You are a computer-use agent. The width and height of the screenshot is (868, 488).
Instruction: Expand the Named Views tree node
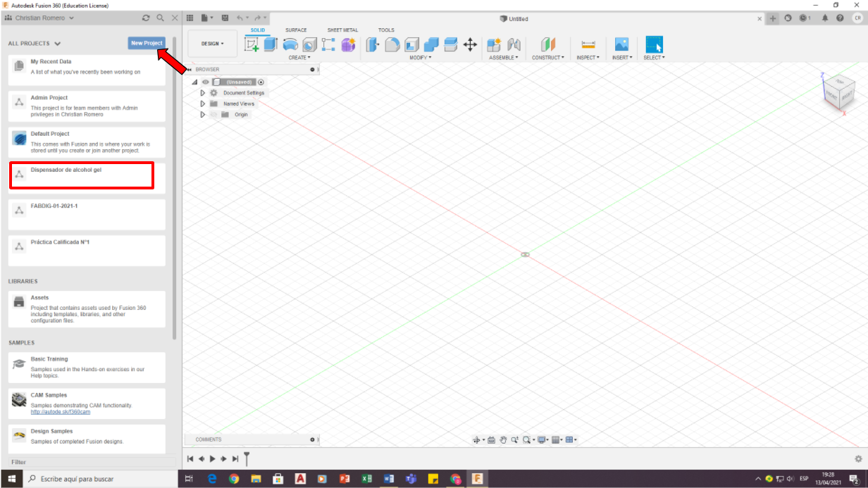[203, 104]
